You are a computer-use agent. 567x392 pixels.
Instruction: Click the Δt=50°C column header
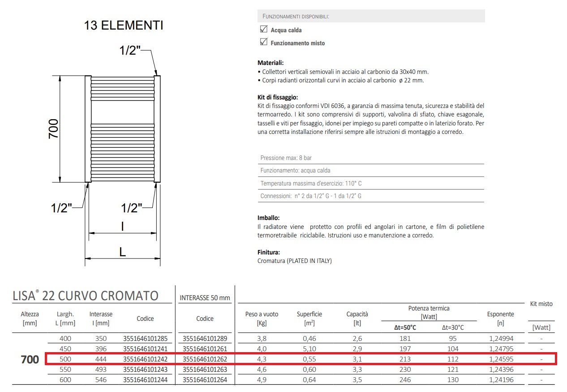coord(405,327)
